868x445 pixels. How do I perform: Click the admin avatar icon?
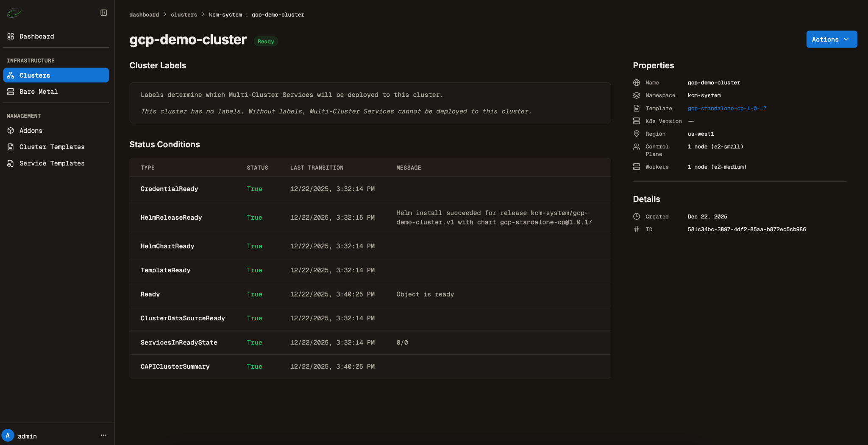tap(8, 436)
